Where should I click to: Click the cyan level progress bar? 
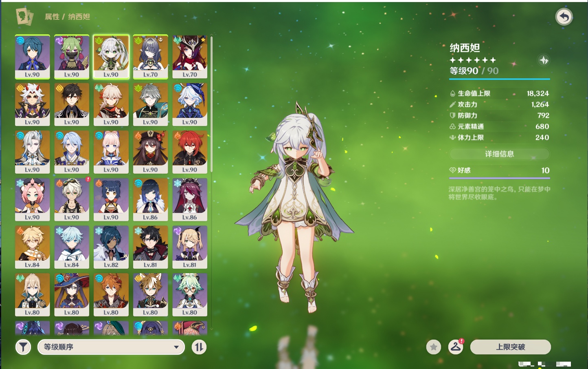[500, 79]
